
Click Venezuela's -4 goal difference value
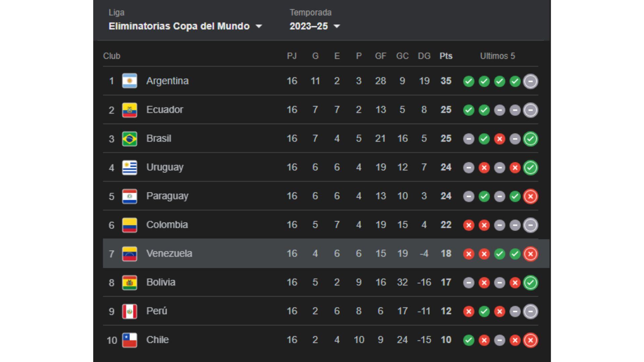pos(424,254)
